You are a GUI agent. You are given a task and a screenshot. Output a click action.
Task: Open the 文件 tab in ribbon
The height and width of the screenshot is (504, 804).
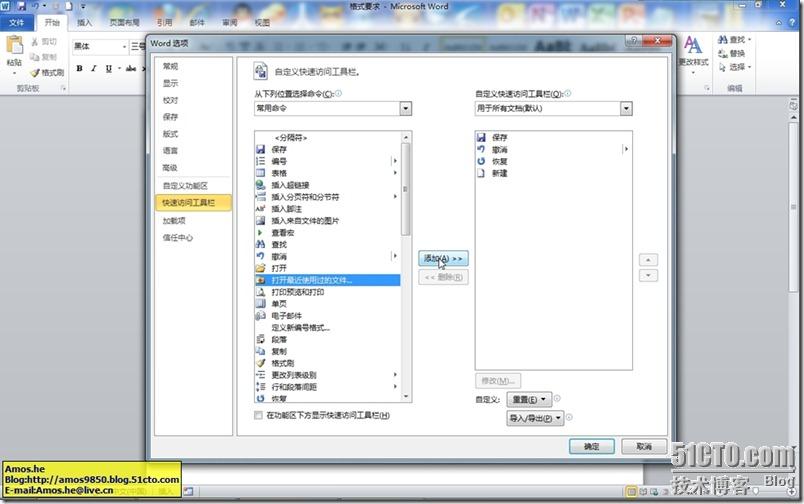pyautogui.click(x=17, y=23)
